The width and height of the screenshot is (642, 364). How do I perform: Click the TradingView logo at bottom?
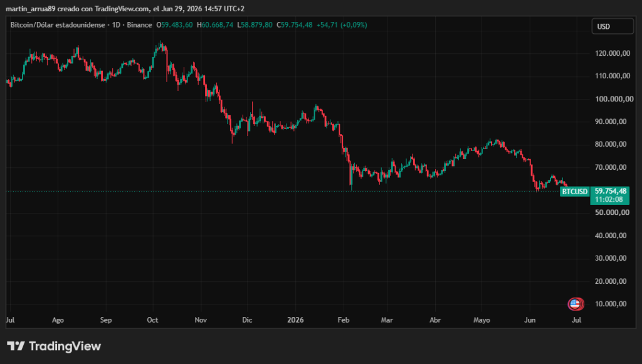54,346
